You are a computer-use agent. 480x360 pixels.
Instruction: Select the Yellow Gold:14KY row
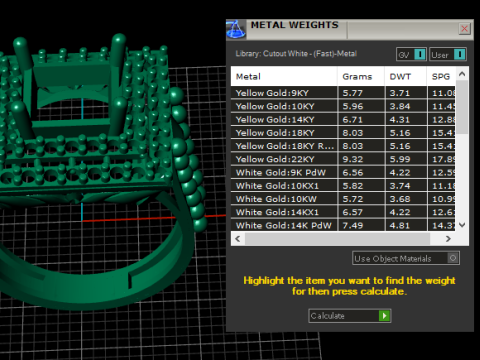[x=343, y=119]
